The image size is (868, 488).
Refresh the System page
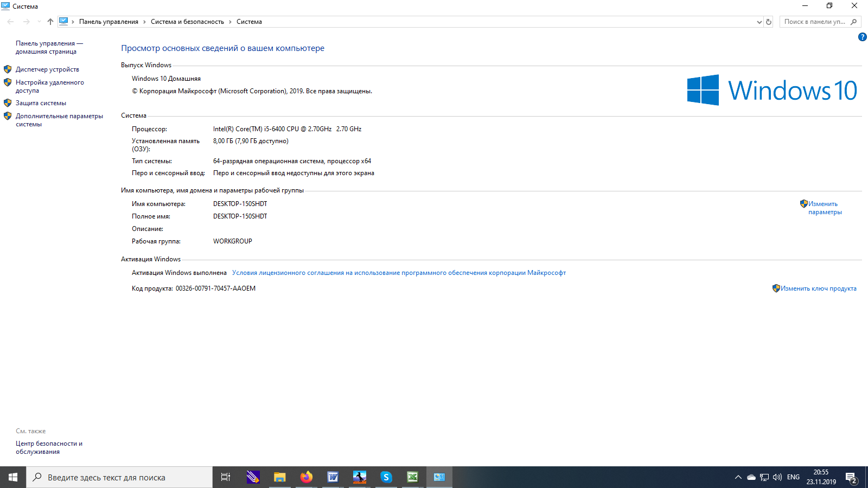pyautogui.click(x=769, y=22)
